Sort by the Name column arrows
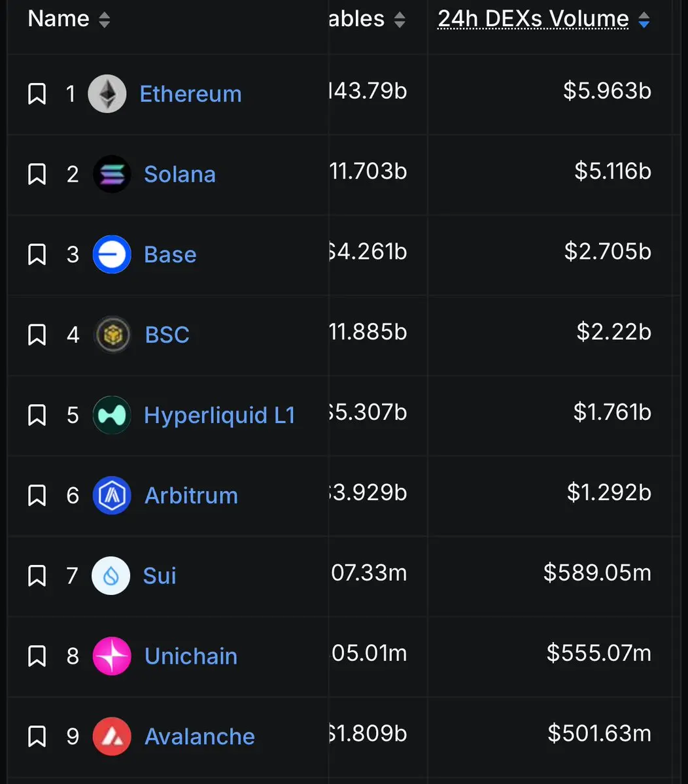 click(104, 20)
